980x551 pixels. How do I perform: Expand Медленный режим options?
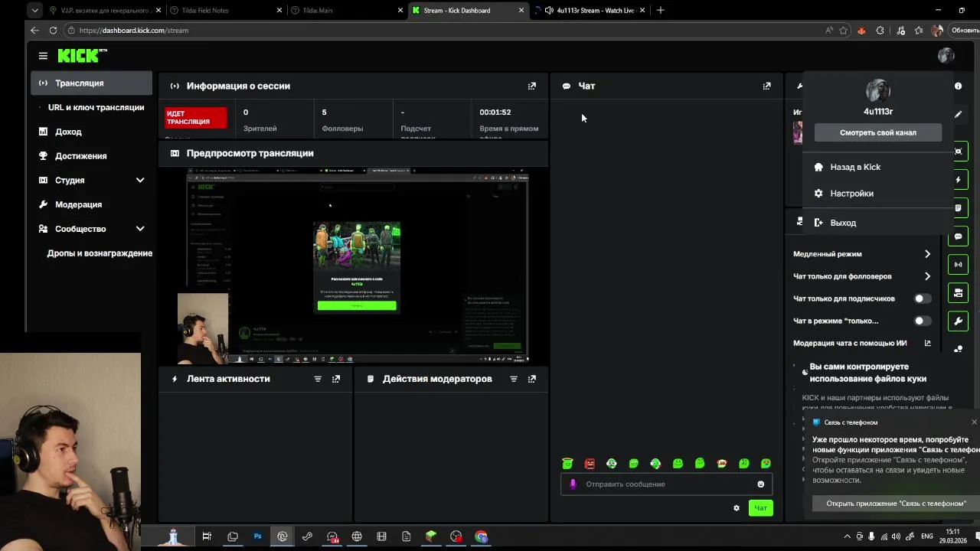click(x=927, y=254)
